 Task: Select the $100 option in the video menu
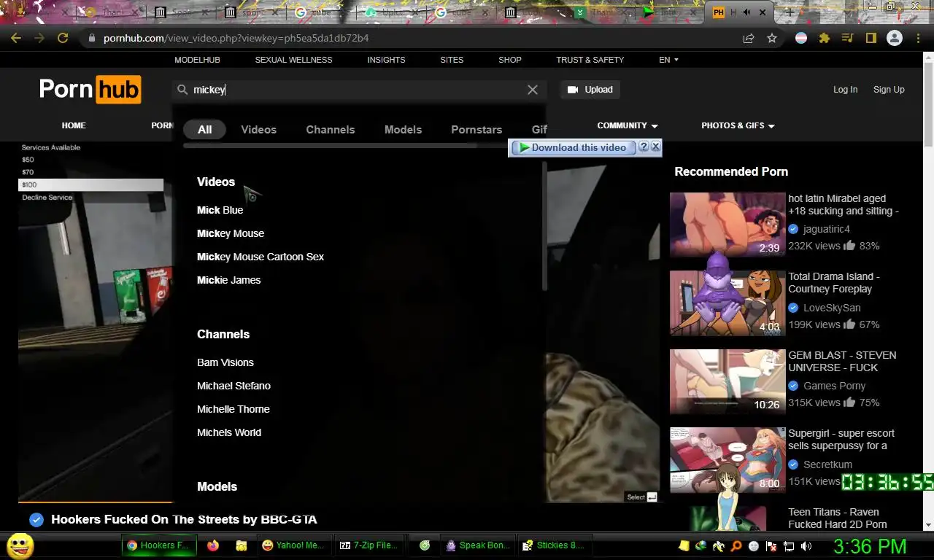point(90,185)
